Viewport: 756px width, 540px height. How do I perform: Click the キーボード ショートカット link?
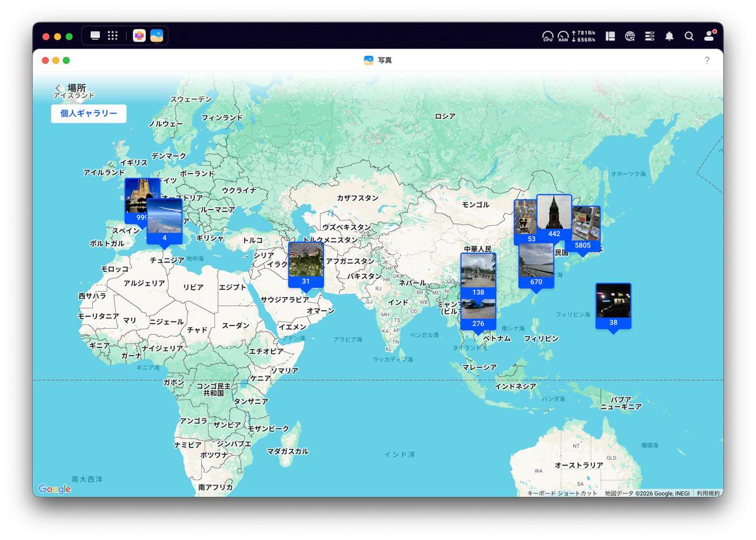pyautogui.click(x=562, y=493)
